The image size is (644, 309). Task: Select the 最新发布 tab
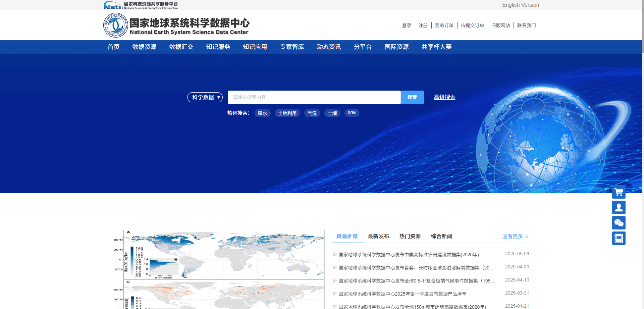(x=379, y=236)
